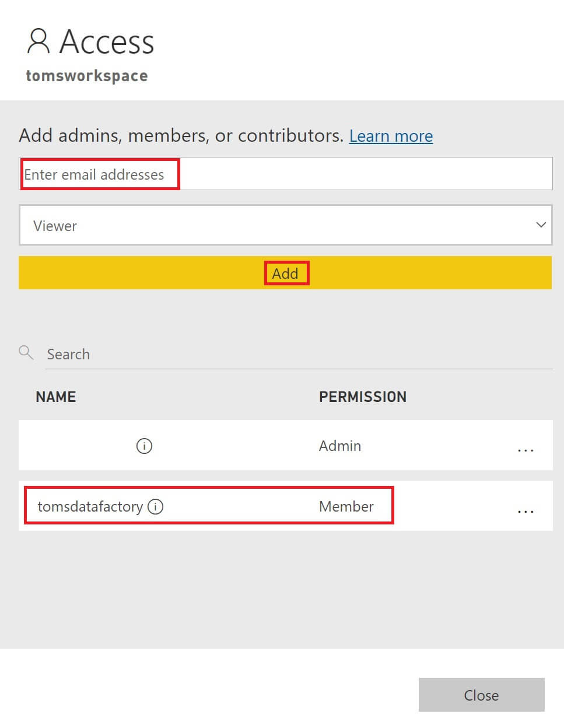
Task: Open the Learn more link
Action: 391,135
